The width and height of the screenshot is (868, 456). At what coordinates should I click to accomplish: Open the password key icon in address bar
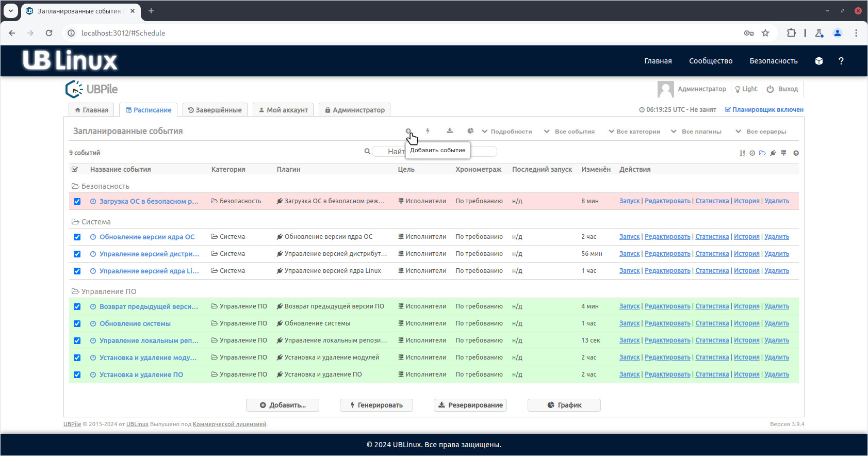749,33
